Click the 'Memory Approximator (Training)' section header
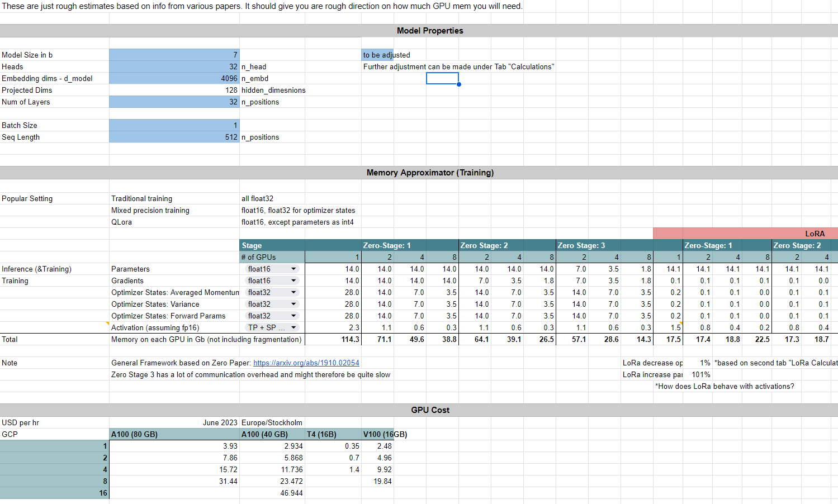838x504 pixels. point(430,173)
